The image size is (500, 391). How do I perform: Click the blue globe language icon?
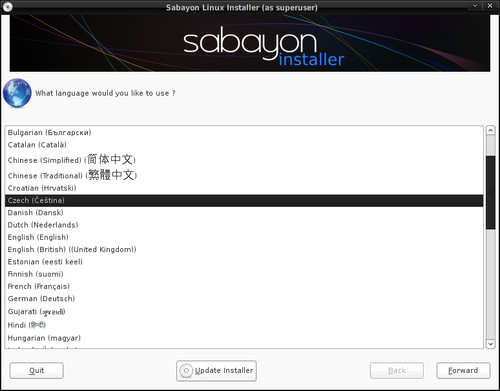(x=17, y=93)
